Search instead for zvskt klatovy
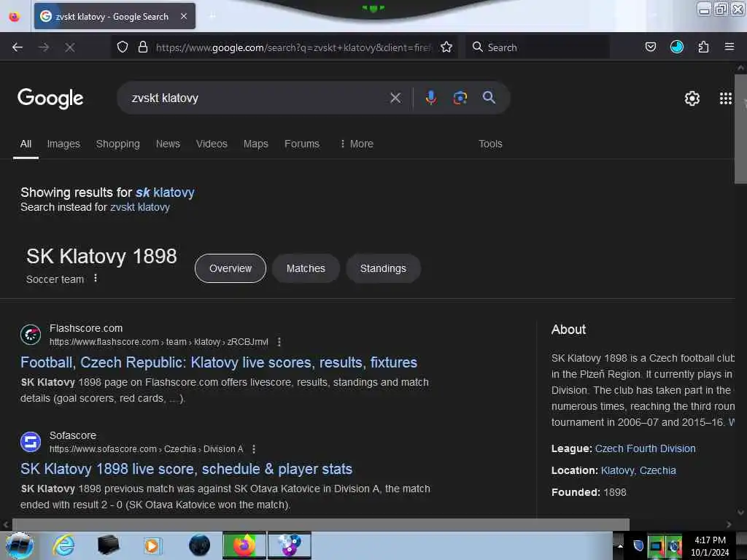747x560 pixels. 139,207
